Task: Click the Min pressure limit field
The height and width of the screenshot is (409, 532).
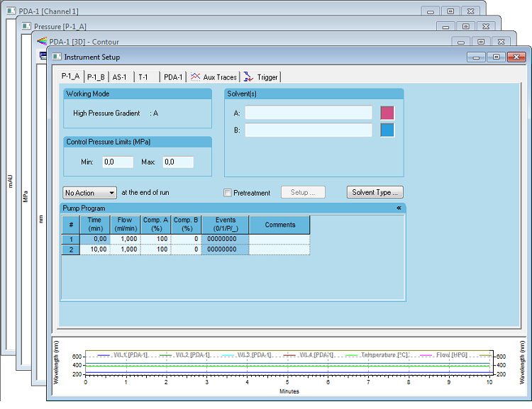Action: click(x=117, y=162)
